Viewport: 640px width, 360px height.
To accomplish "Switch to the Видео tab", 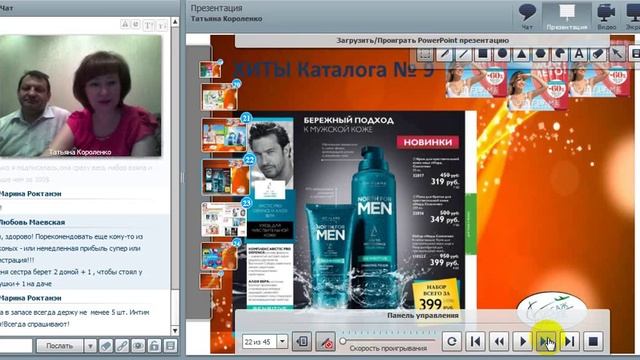I will click(x=607, y=16).
